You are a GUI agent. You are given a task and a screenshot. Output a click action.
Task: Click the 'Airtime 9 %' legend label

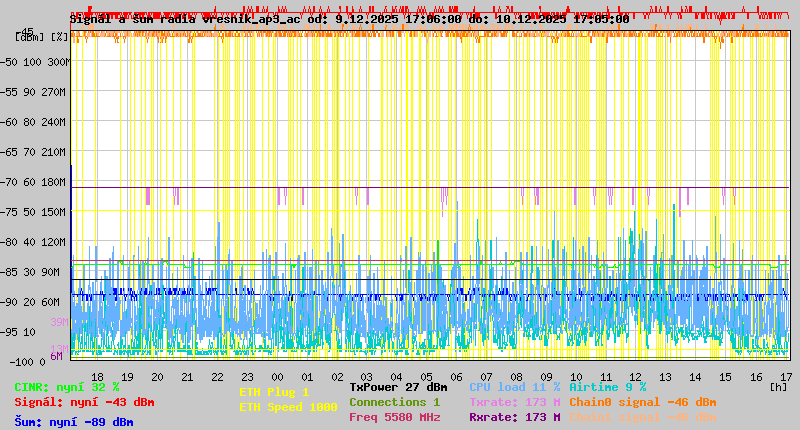click(608, 387)
